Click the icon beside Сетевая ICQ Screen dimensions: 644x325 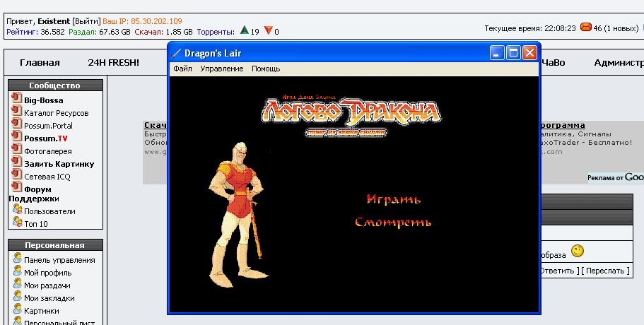[16, 175]
